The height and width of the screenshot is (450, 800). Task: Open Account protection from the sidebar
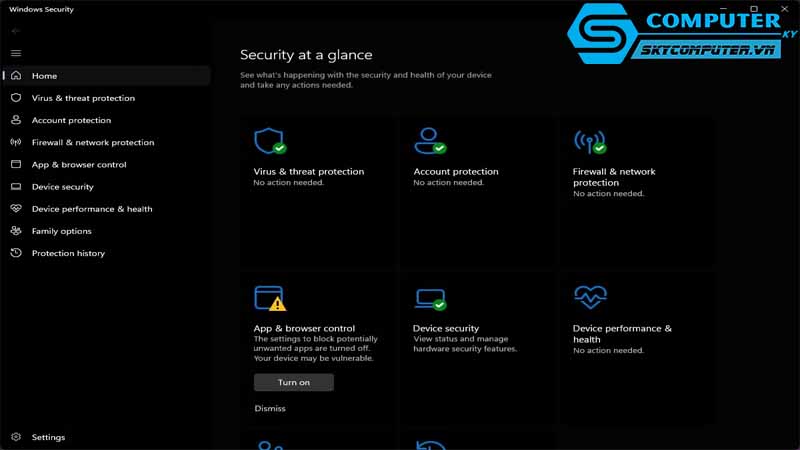coord(71,120)
